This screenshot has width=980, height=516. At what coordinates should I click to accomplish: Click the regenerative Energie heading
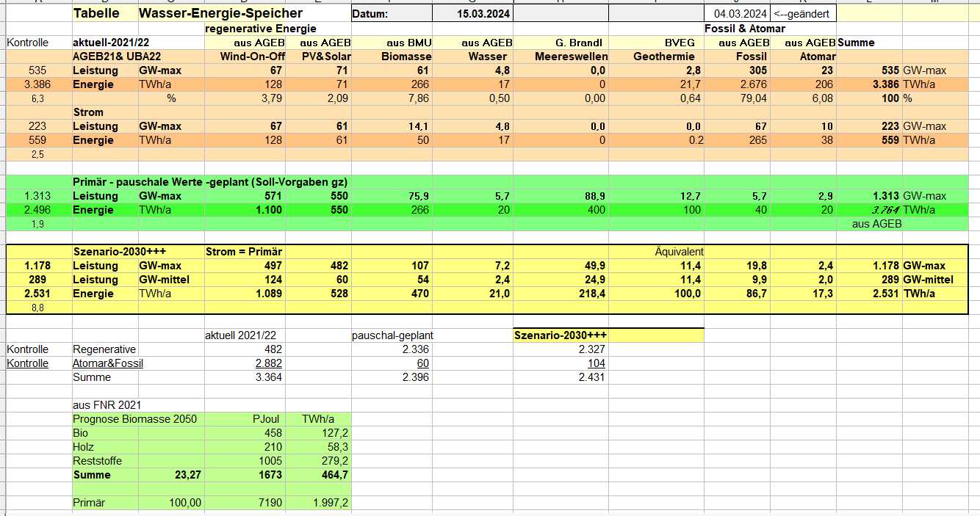[x=261, y=28]
